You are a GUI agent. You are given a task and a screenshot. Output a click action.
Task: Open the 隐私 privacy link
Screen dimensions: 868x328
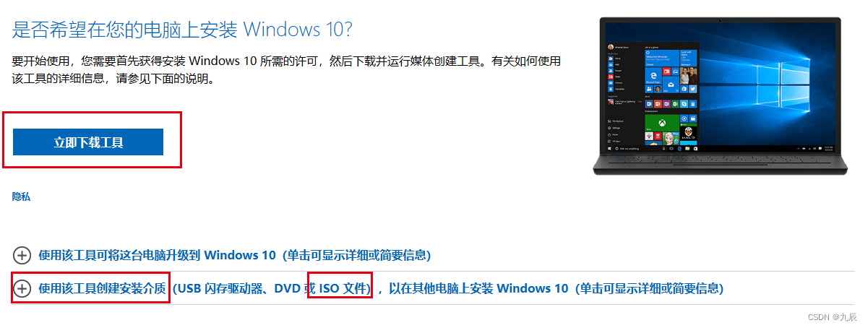point(22,197)
